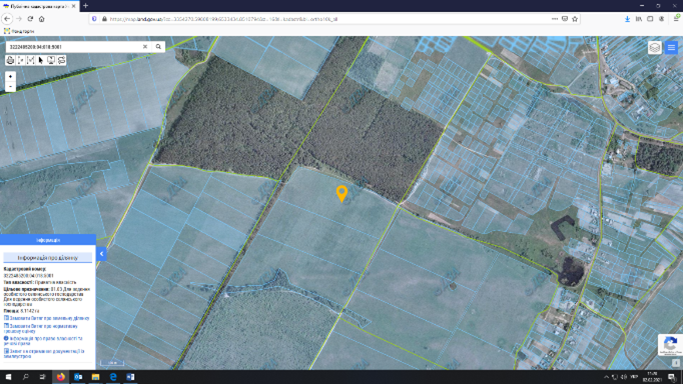The image size is (683, 384).
Task: Open File Explorer from the taskbar
Action: 95,377
